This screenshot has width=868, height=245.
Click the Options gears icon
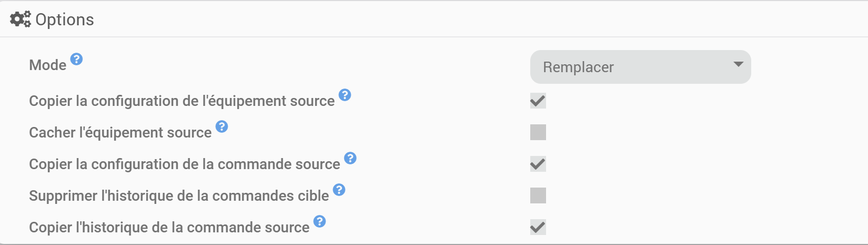(21, 19)
